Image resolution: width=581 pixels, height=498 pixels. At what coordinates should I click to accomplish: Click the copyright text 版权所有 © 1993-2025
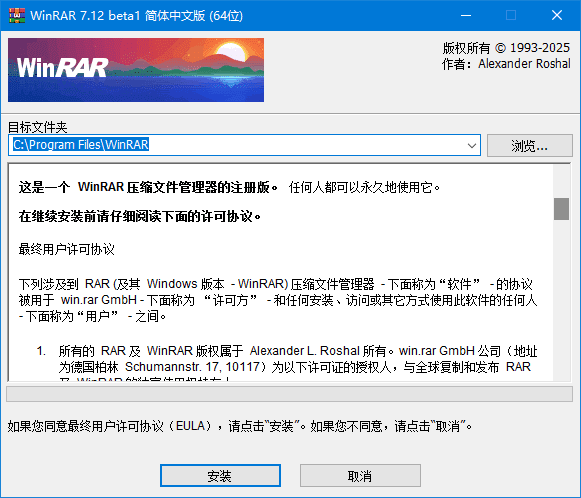(x=506, y=48)
